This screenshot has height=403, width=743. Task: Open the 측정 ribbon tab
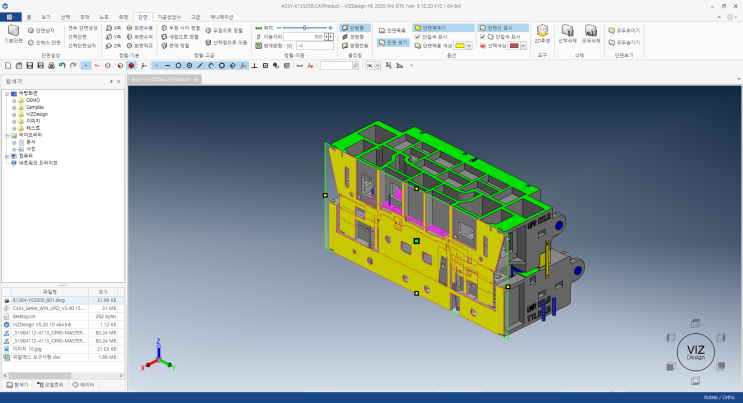[123, 17]
